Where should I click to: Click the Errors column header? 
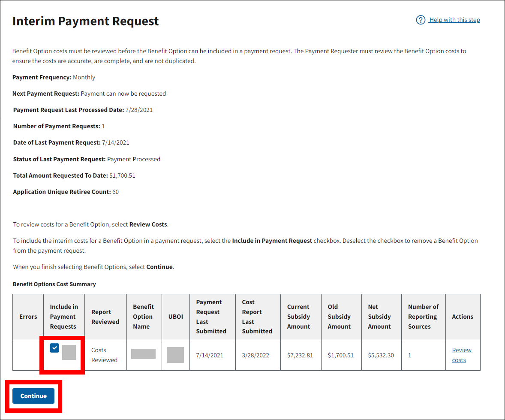point(28,317)
